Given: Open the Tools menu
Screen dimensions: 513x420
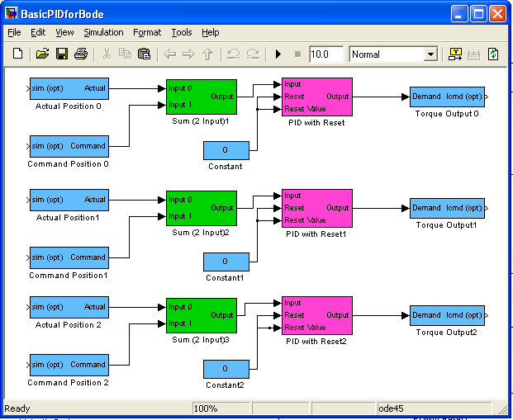Looking at the screenshot, I should tap(182, 32).
